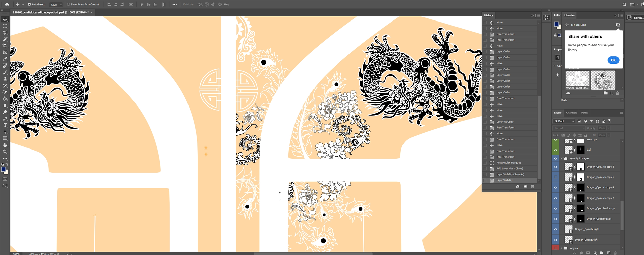Select the Crop tool
Screen dimensions: 644x255
(5, 46)
